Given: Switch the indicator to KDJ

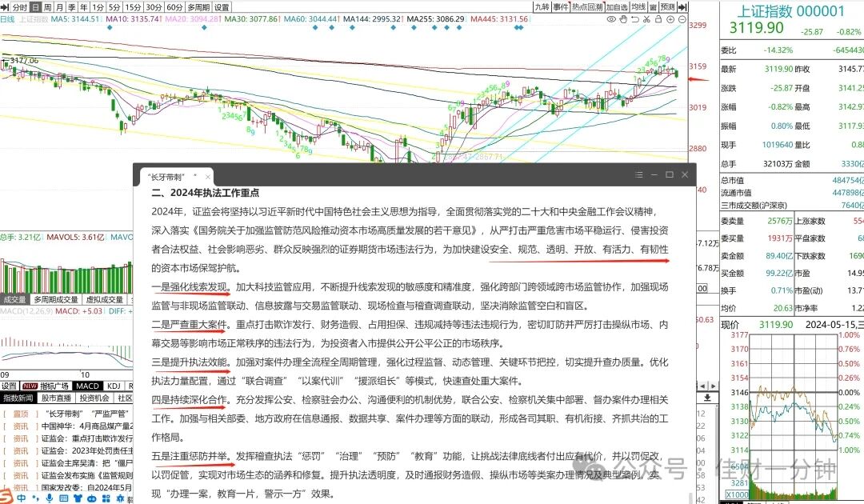Looking at the screenshot, I should tap(114, 386).
